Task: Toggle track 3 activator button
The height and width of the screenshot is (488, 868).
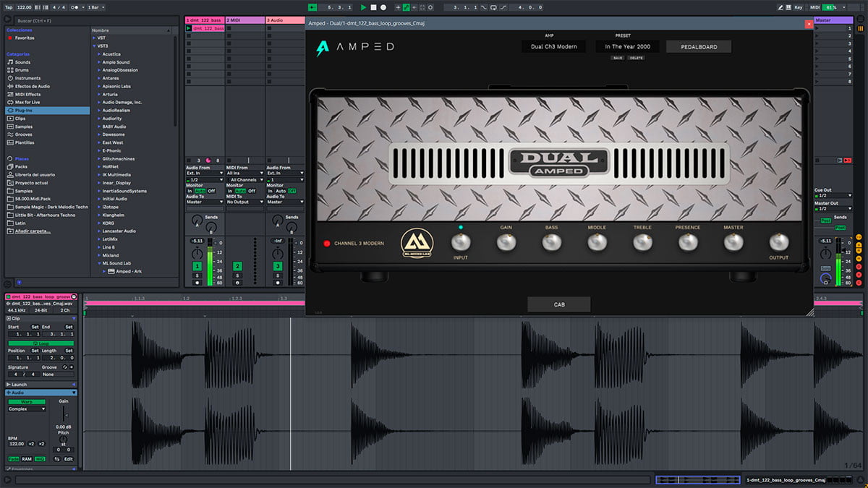Action: [x=278, y=267]
